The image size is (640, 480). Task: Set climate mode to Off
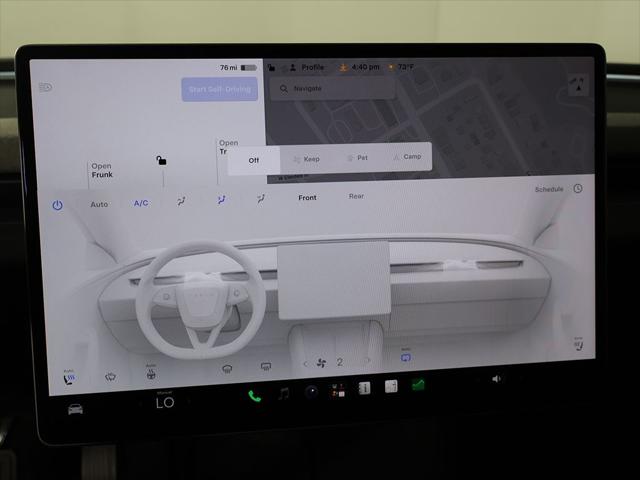(253, 160)
